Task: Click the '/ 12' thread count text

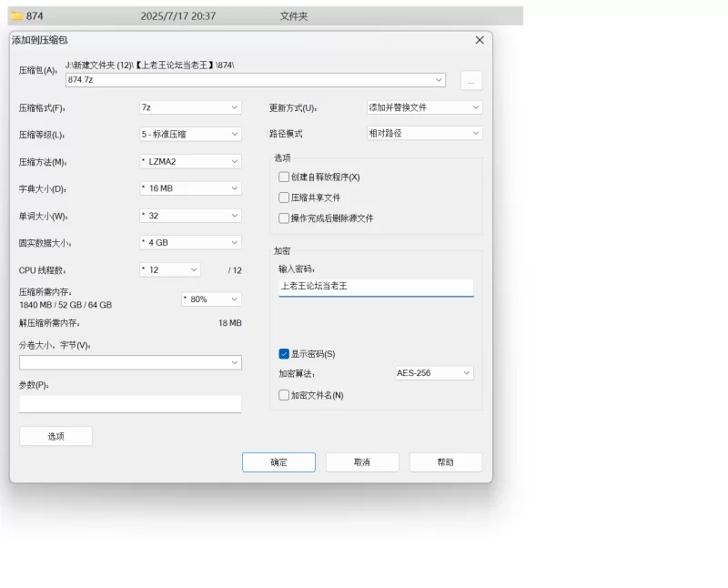Action: pos(235,270)
